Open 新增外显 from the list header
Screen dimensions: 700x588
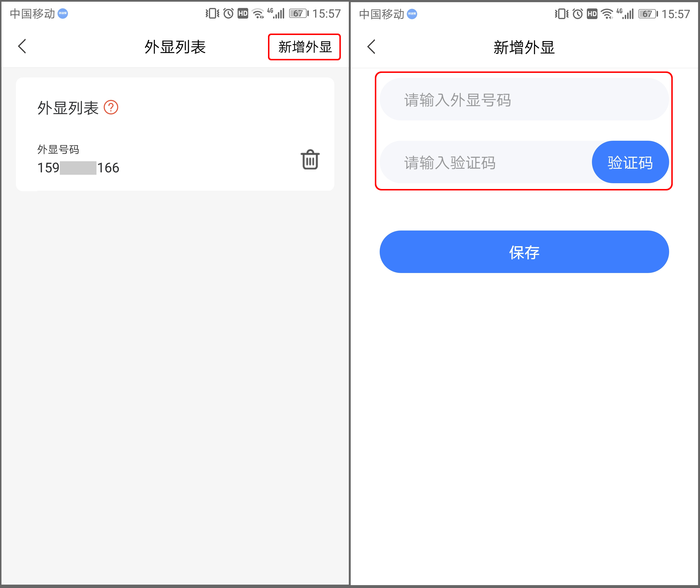pos(305,47)
